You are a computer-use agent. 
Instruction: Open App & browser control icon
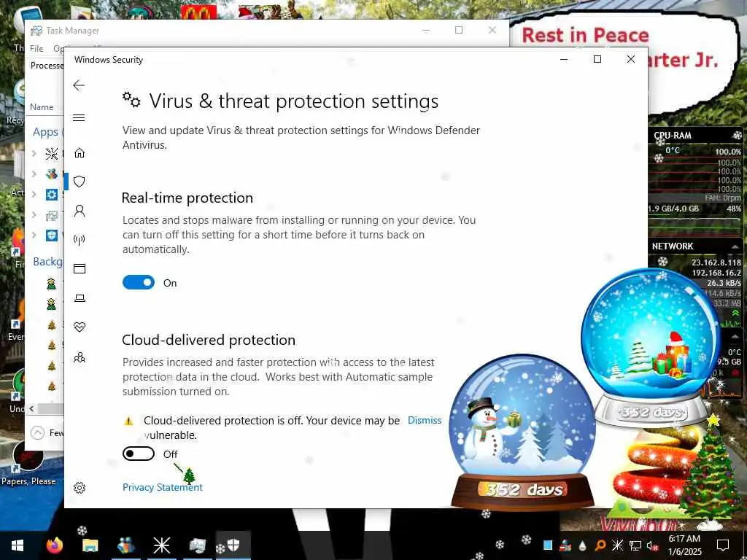[x=80, y=269]
